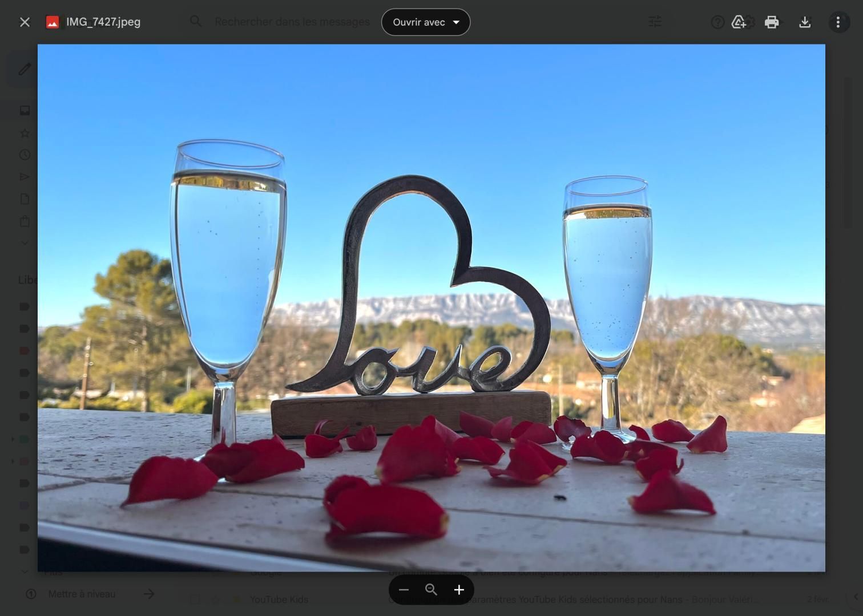The image size is (863, 616).
Task: Click the IMG_7427.jpeg file name
Action: [103, 22]
